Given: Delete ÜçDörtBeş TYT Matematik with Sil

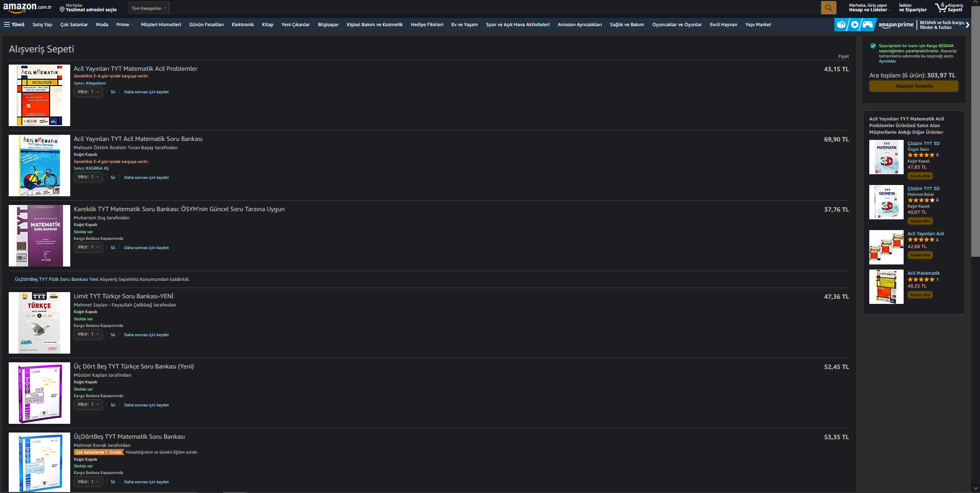Looking at the screenshot, I should click(x=113, y=482).
